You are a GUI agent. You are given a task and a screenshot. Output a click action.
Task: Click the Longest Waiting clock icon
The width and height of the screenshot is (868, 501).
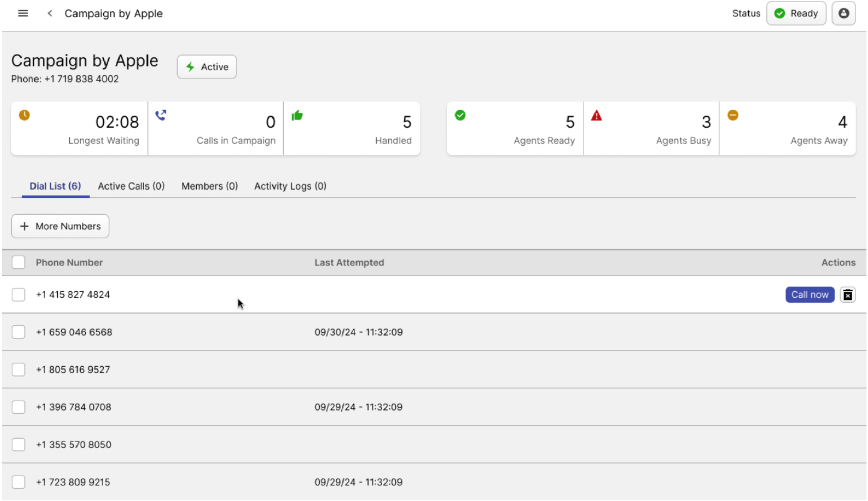point(25,115)
